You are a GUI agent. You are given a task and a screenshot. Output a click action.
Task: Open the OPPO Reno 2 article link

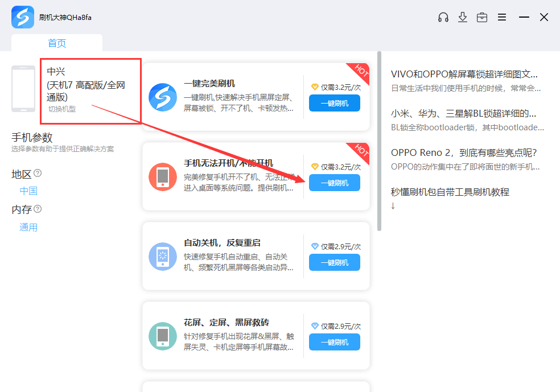tap(464, 153)
